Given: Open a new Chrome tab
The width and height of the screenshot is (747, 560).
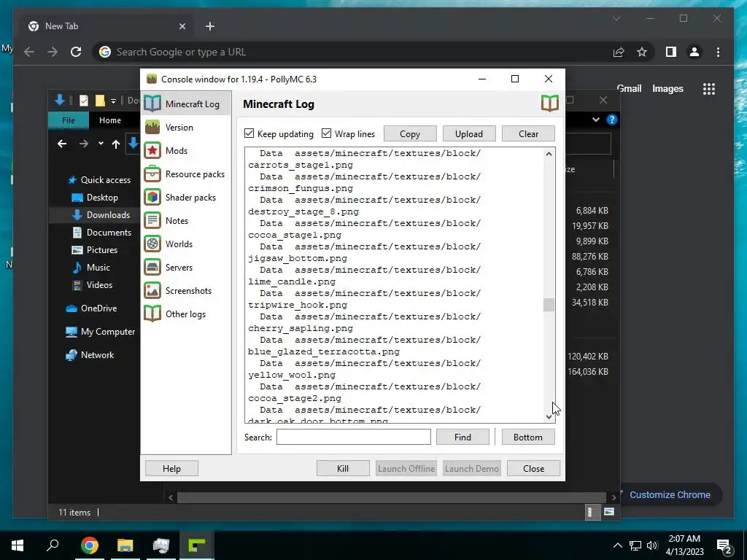Looking at the screenshot, I should (210, 26).
